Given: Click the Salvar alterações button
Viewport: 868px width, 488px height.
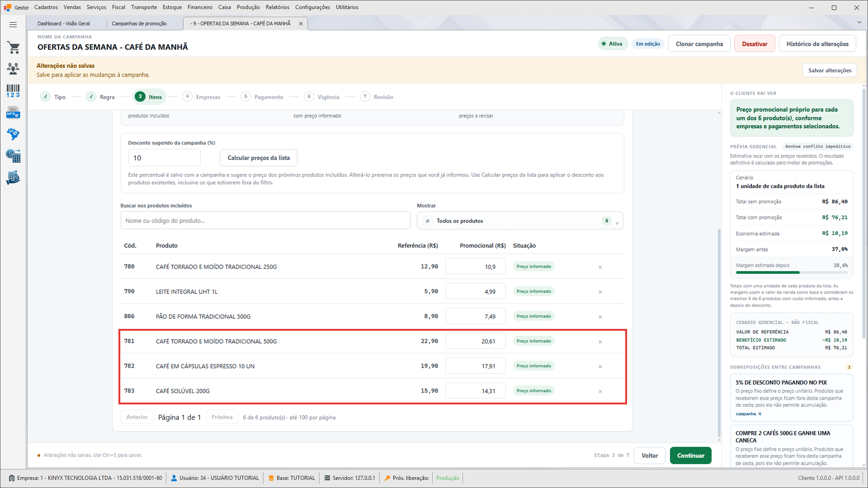Looking at the screenshot, I should click(829, 70).
